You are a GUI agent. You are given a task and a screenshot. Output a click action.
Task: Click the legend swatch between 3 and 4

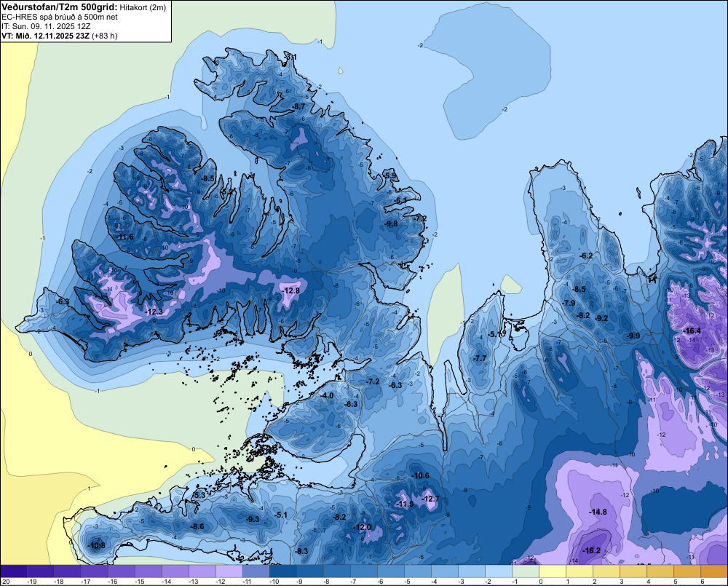pyautogui.click(x=634, y=571)
